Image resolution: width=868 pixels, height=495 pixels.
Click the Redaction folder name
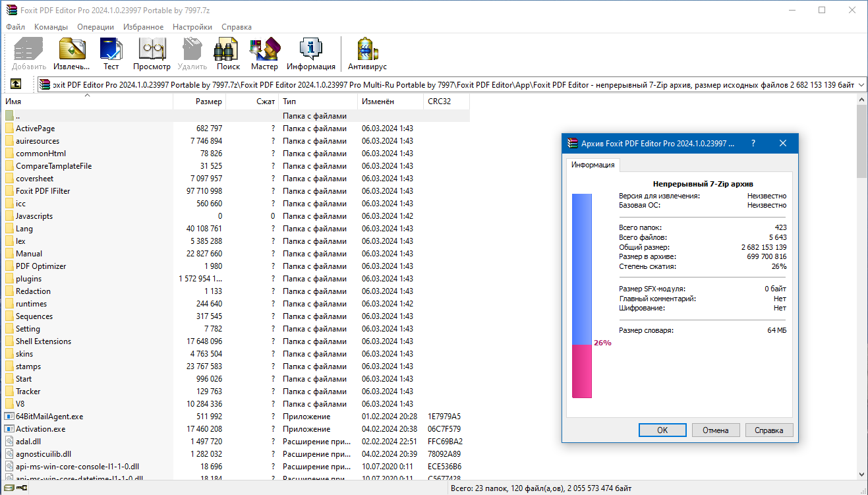coord(33,291)
